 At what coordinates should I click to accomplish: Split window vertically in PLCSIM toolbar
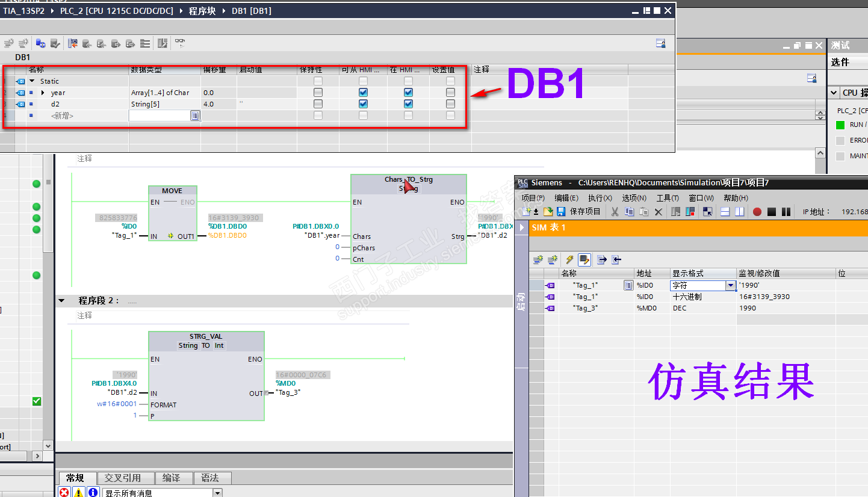tap(740, 212)
